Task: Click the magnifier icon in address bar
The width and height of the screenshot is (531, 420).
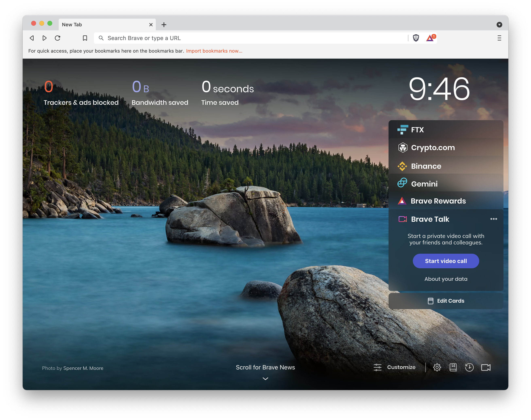Action: [x=101, y=38]
